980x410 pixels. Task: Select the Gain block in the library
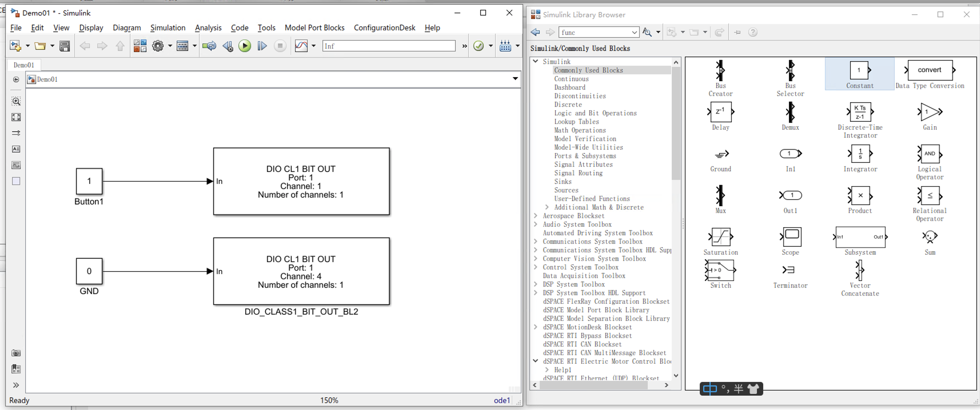coord(929,117)
